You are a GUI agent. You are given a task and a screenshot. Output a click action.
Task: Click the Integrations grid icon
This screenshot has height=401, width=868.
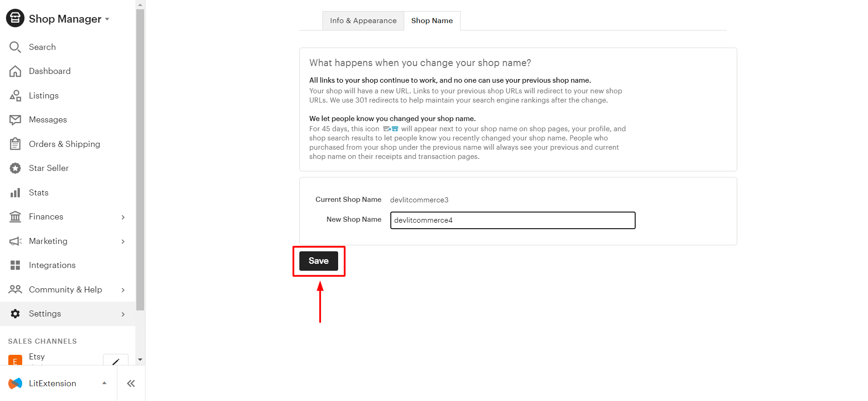(x=15, y=265)
